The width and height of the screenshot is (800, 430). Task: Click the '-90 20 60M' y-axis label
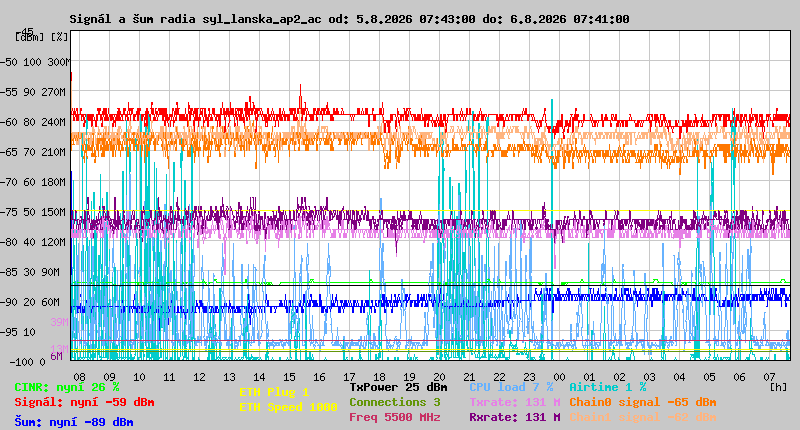[30, 302]
